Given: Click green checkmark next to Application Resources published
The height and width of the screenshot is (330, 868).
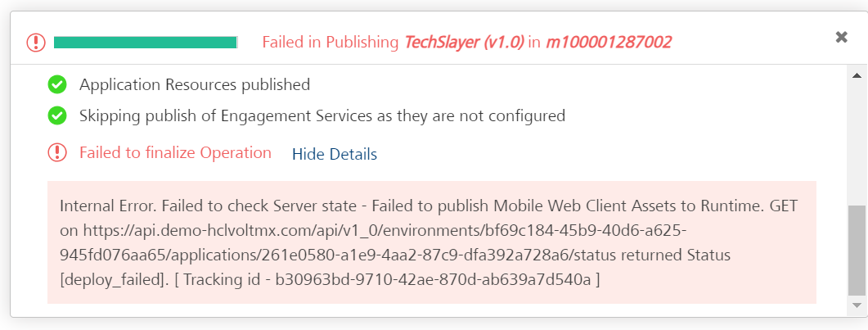Looking at the screenshot, I should click(x=57, y=84).
